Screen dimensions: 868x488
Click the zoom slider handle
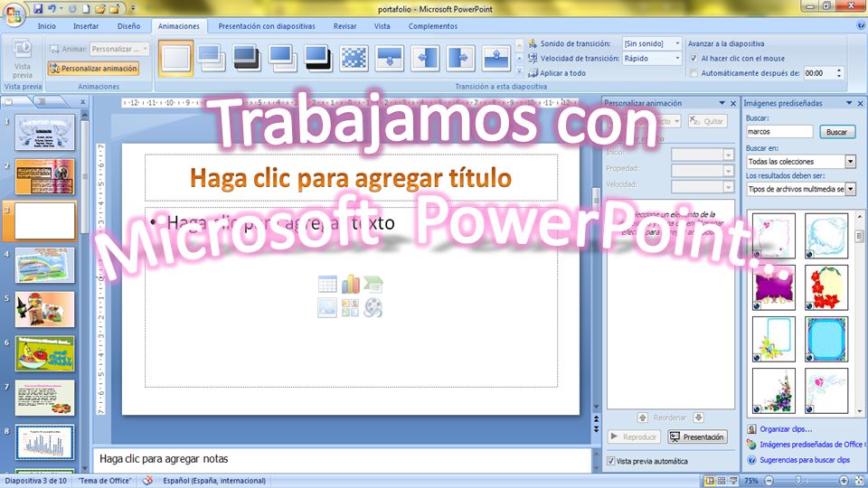(x=797, y=481)
